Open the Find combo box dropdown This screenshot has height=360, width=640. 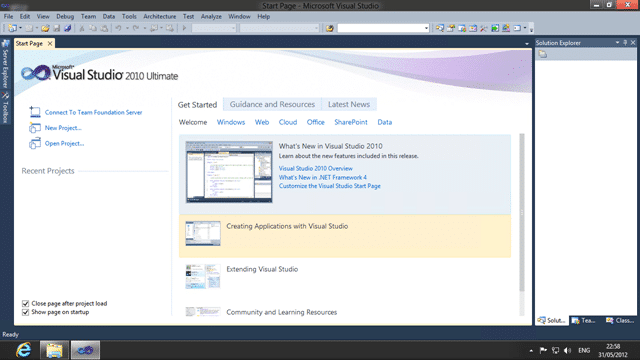tap(426, 28)
